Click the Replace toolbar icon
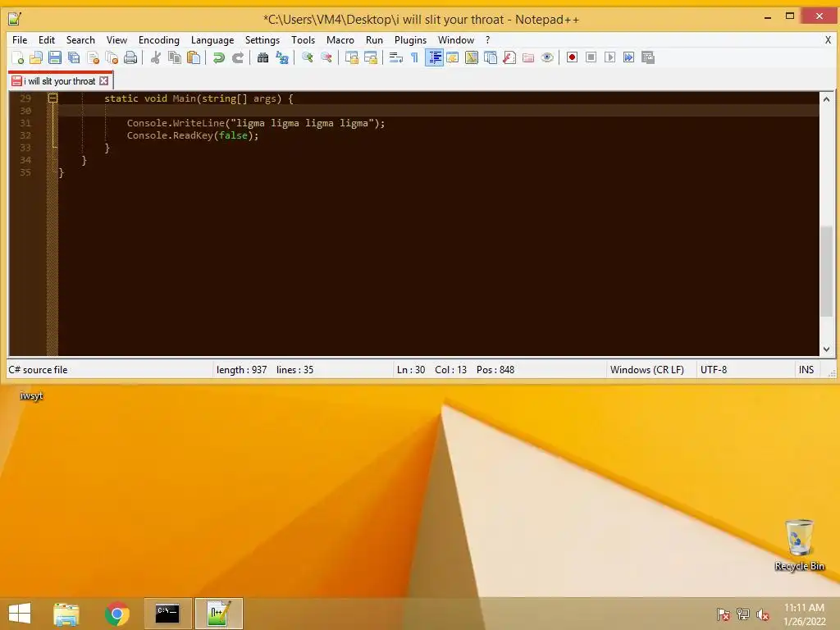This screenshot has height=630, width=840. 282,57
